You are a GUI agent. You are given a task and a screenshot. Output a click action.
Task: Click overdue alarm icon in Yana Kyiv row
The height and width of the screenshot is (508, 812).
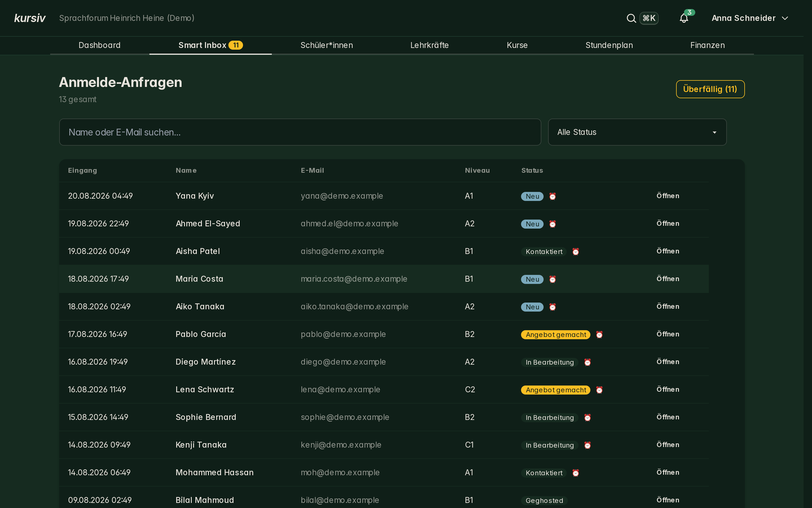(x=552, y=196)
